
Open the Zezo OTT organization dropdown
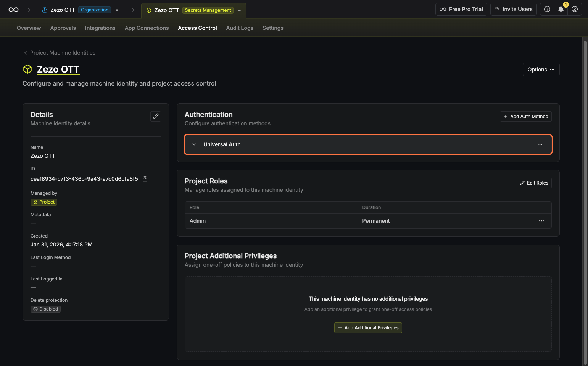click(117, 10)
